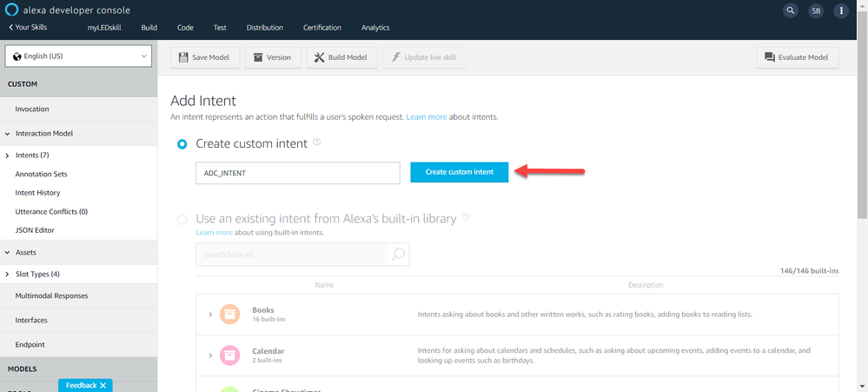Image resolution: width=868 pixels, height=392 pixels.
Task: Open Learn more about intents link
Action: coord(427,117)
